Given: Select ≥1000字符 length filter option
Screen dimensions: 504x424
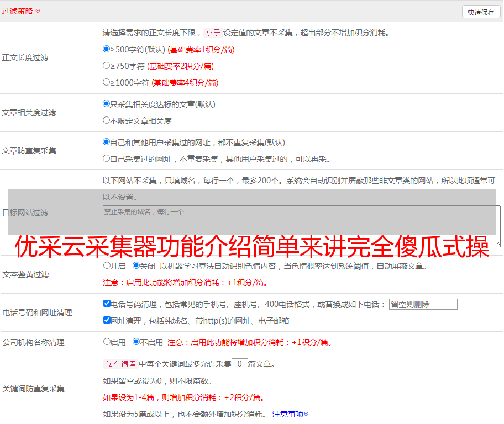Looking at the screenshot, I should click(x=107, y=82).
